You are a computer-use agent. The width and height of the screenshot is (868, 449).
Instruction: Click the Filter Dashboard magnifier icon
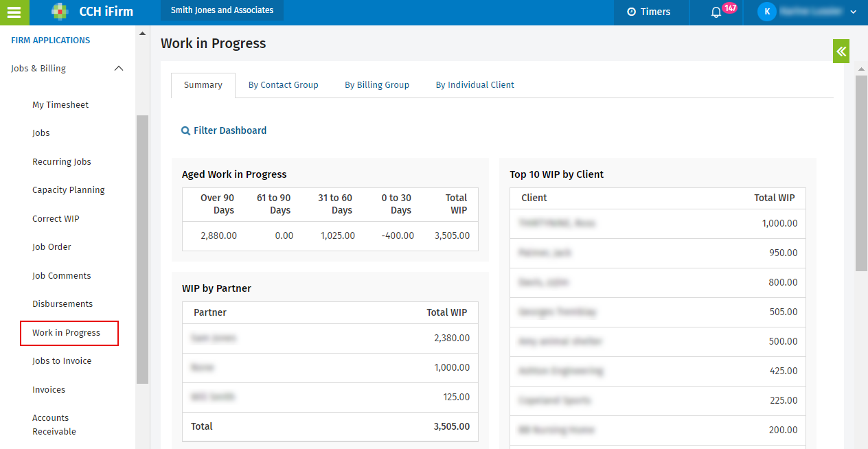tap(185, 130)
